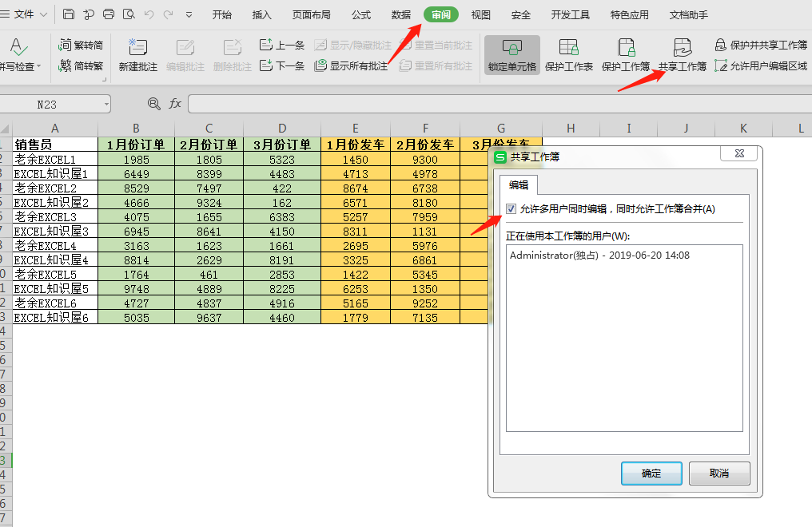
Task: Click 保护工作表 icon
Action: coord(568,54)
